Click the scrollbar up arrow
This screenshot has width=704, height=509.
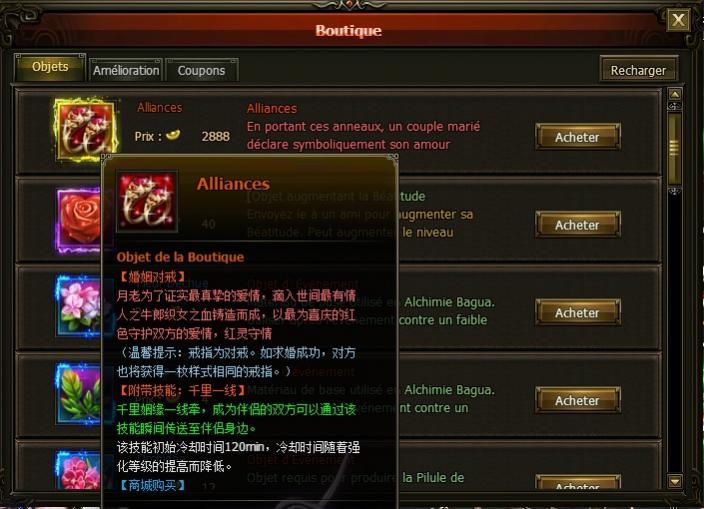pyautogui.click(x=675, y=94)
